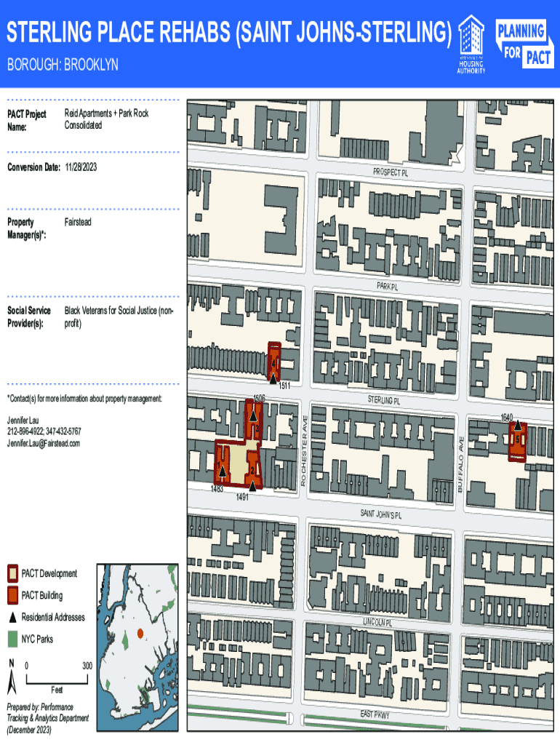Click the phone number 212-896-4922

[25, 431]
